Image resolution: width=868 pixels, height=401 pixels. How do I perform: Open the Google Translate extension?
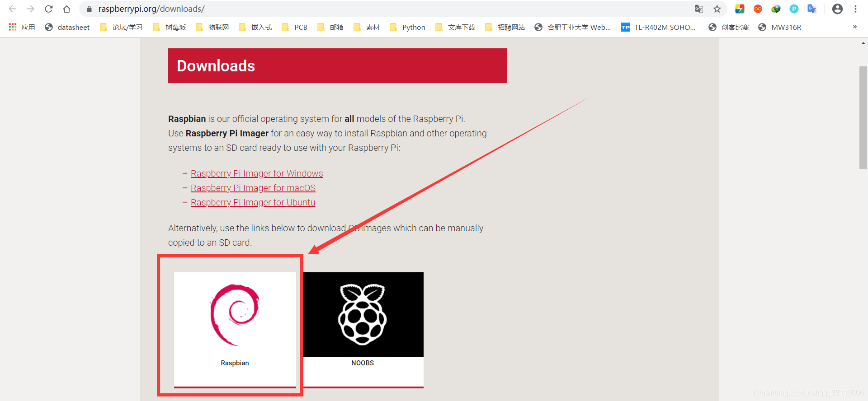[x=812, y=9]
